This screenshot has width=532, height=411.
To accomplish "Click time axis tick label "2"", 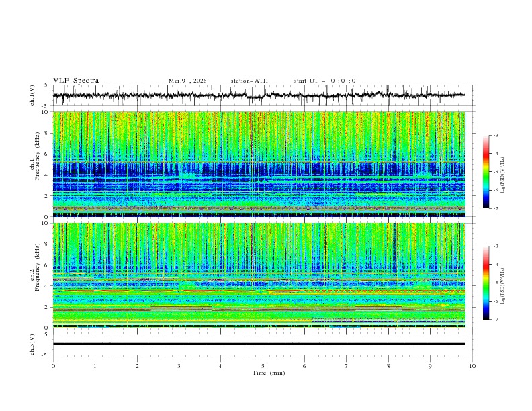I will pos(137,366).
